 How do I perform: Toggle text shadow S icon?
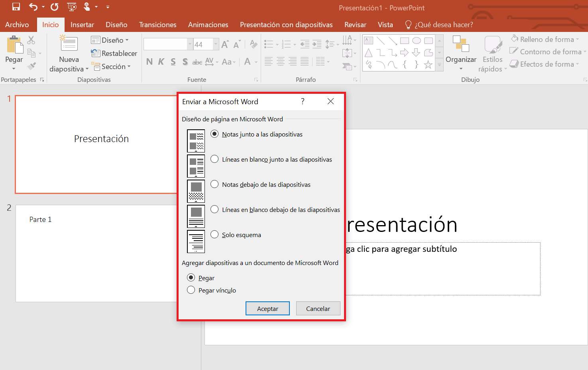tap(185, 61)
